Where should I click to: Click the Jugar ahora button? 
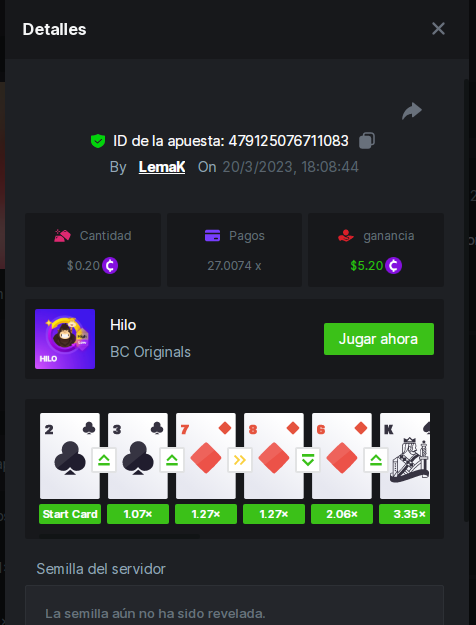pyautogui.click(x=379, y=339)
